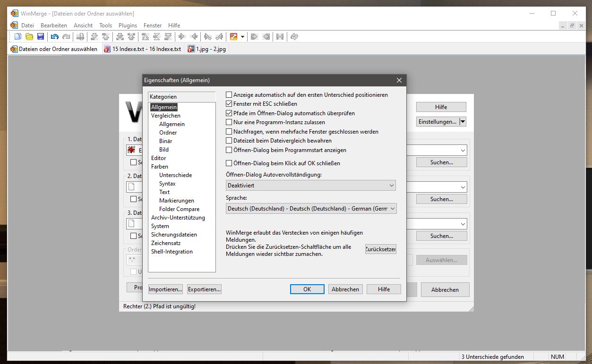The width and height of the screenshot is (592, 364).
Task: Confirm settings with the OK button
Action: [x=307, y=289]
